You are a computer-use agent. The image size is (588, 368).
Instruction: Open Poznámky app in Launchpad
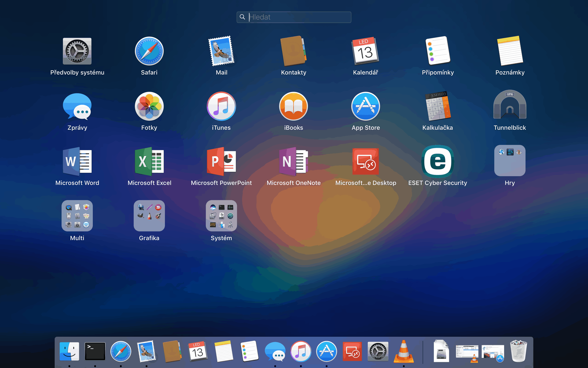[510, 51]
